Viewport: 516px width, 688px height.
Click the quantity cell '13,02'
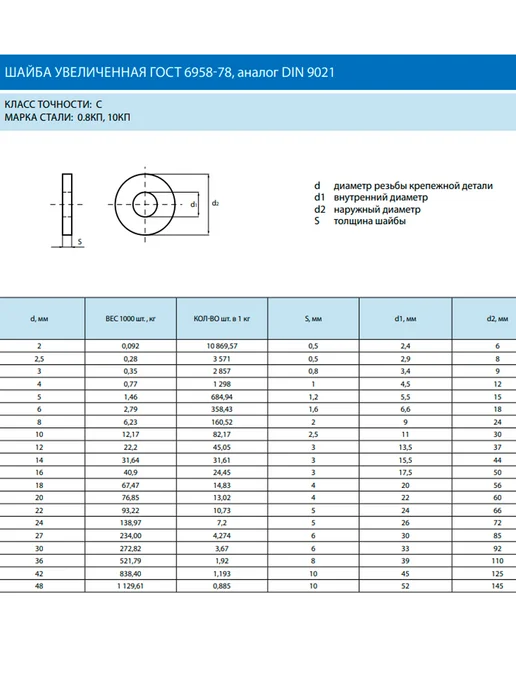[x=222, y=498]
